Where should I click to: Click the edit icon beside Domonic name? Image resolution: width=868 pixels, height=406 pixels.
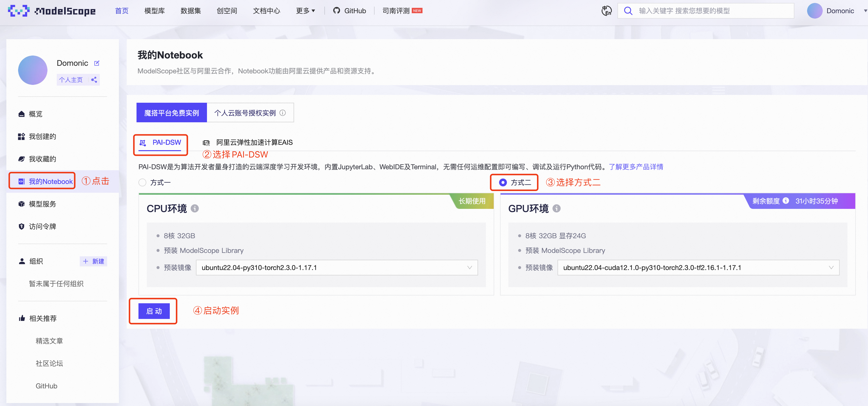[97, 63]
